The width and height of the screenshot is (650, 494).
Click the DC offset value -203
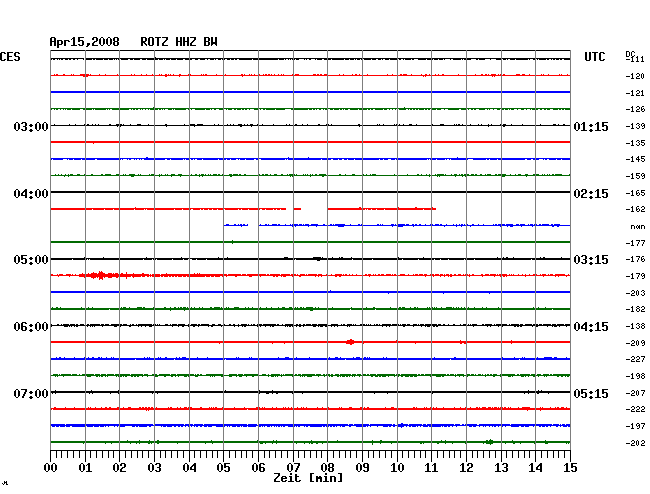tap(635, 293)
